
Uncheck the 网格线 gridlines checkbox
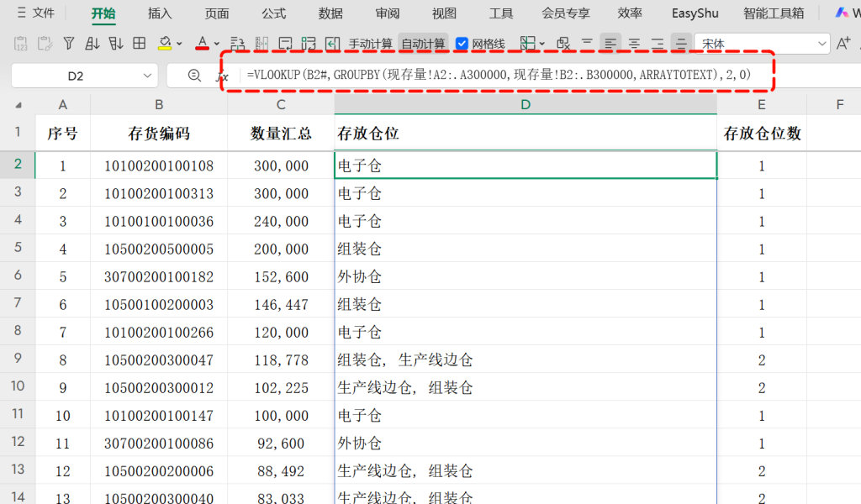(x=462, y=44)
